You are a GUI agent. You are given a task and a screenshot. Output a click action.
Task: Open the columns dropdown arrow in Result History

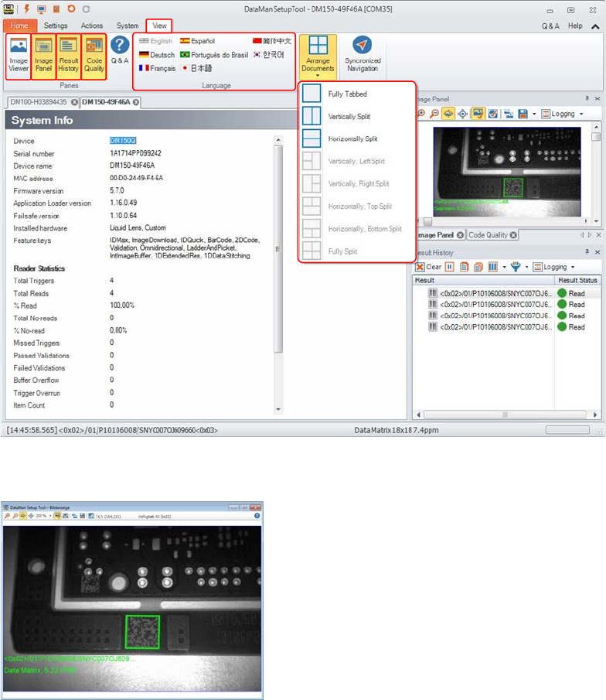504,267
